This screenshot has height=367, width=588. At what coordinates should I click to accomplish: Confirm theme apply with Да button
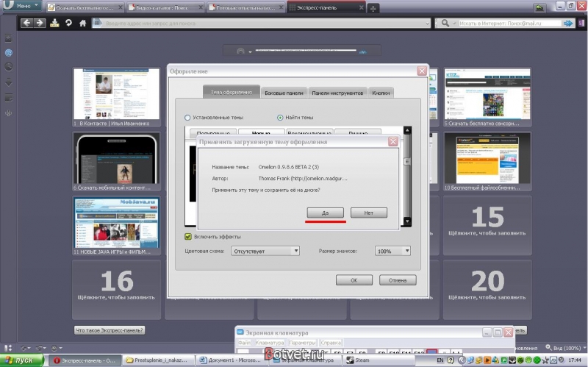[325, 213]
